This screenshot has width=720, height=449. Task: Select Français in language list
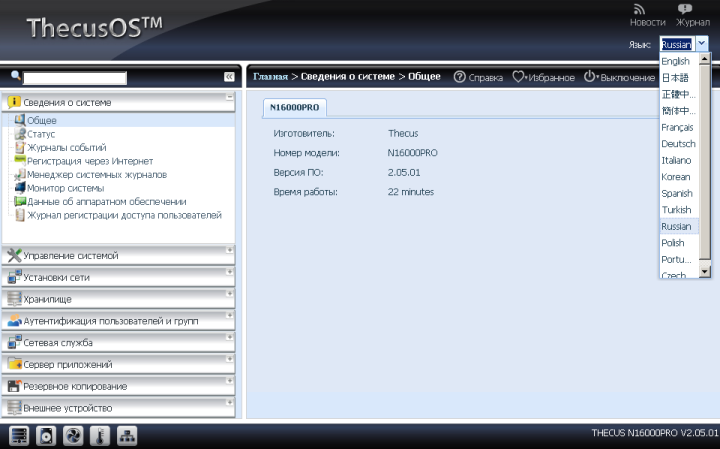(679, 127)
